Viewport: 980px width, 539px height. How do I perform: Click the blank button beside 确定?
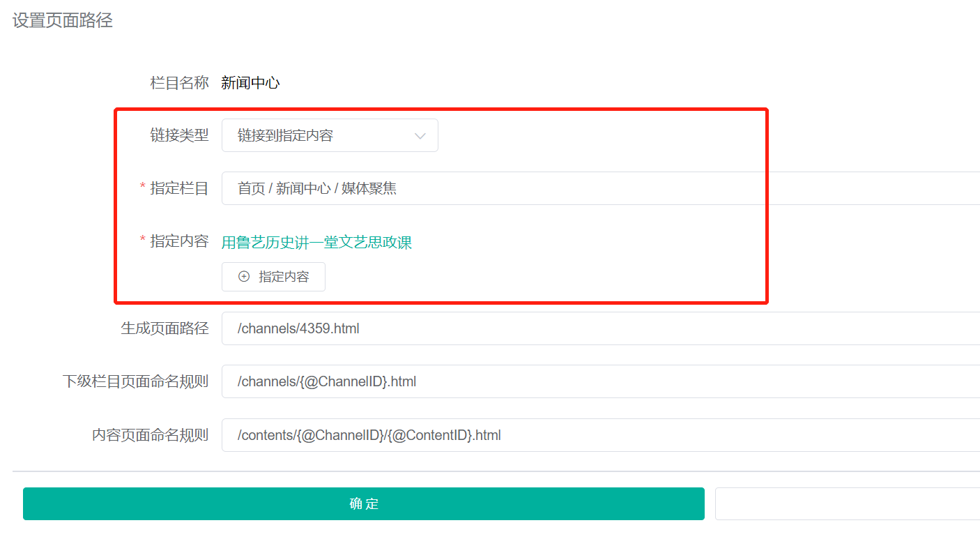click(847, 503)
